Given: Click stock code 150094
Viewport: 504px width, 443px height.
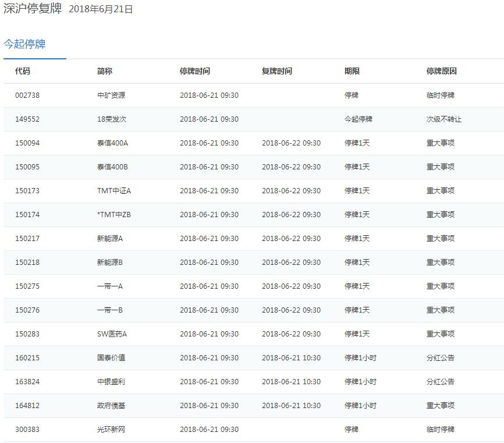Looking at the screenshot, I should [27, 143].
